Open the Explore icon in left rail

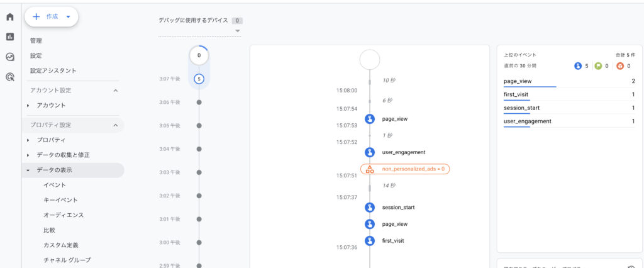tap(10, 57)
